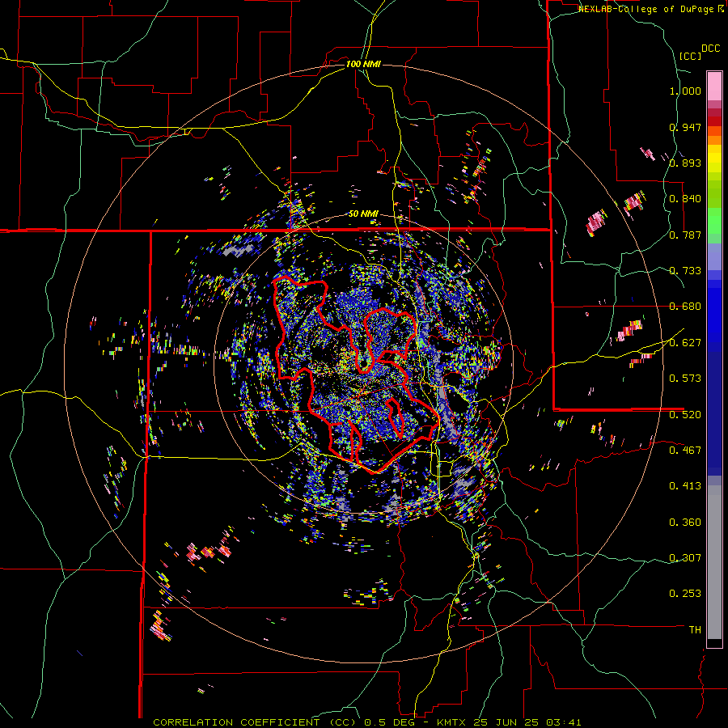728x728 pixels.
Task: Select the 0.947 legend value
Action: coord(685,127)
